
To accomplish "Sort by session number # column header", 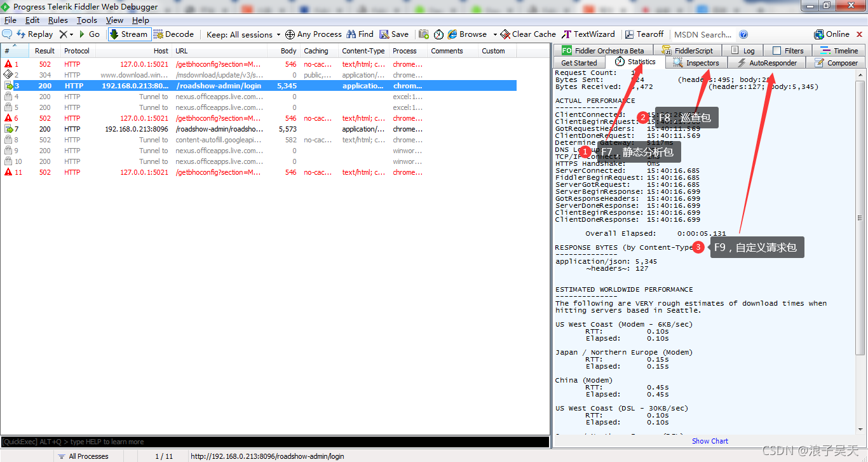I will pyautogui.click(x=14, y=51).
